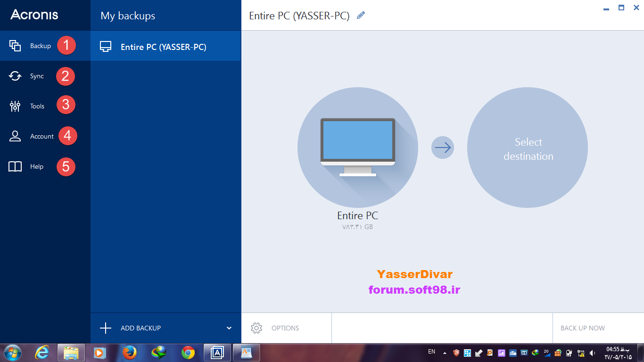The height and width of the screenshot is (362, 644).
Task: Click the pencil icon to rename backup
Action: (x=361, y=15)
